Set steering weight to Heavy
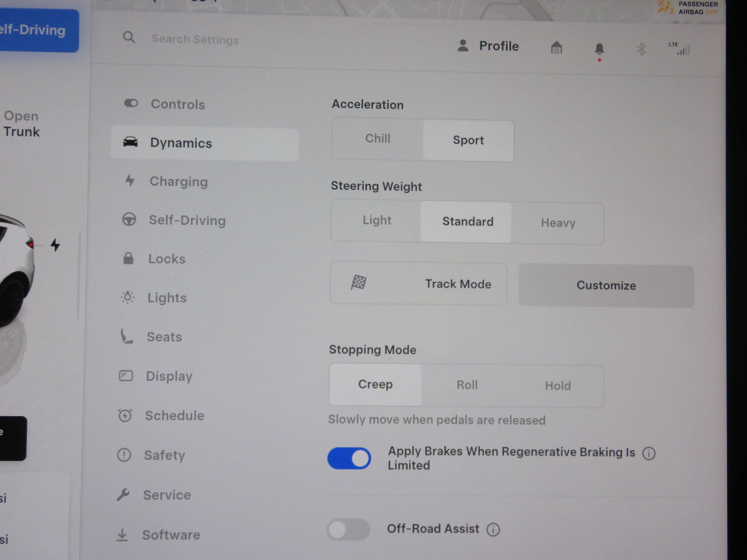Image resolution: width=747 pixels, height=560 pixels. (558, 223)
